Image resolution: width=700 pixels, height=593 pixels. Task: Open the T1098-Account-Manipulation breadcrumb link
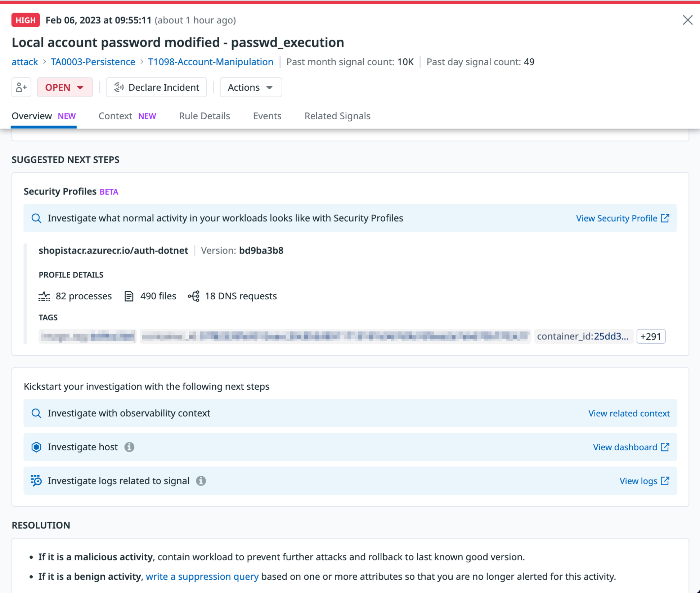(211, 62)
